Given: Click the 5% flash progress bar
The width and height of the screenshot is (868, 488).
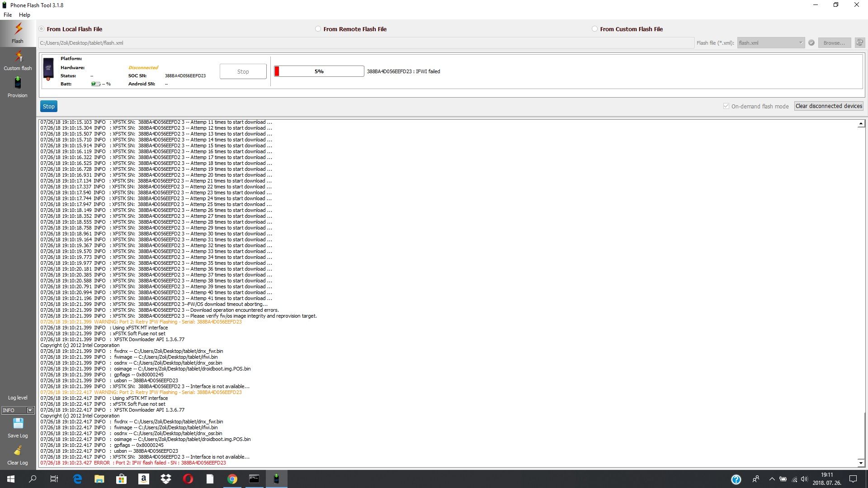Looking at the screenshot, I should [x=319, y=71].
